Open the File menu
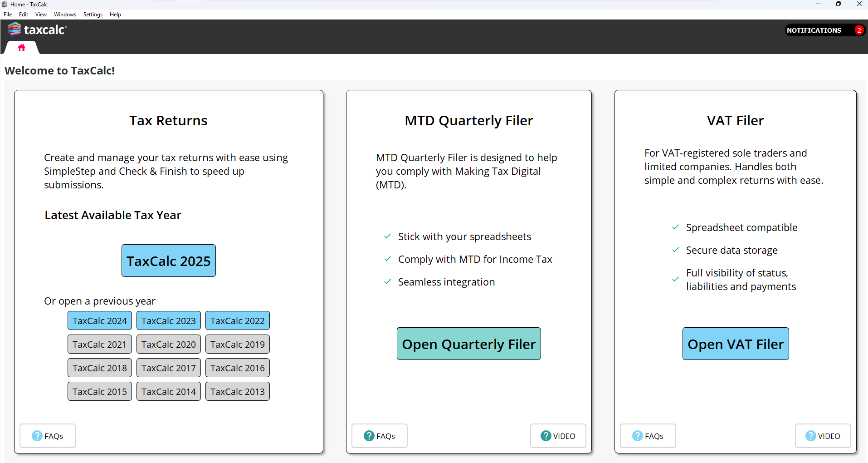The image size is (868, 463). point(8,15)
